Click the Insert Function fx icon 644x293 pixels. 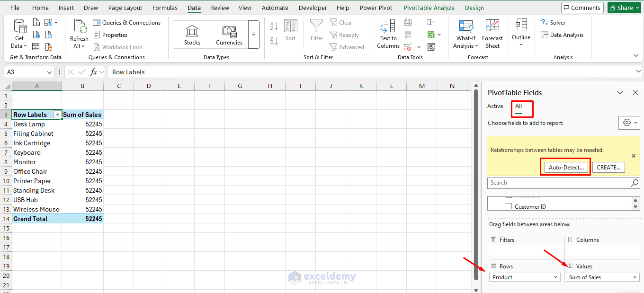click(94, 72)
